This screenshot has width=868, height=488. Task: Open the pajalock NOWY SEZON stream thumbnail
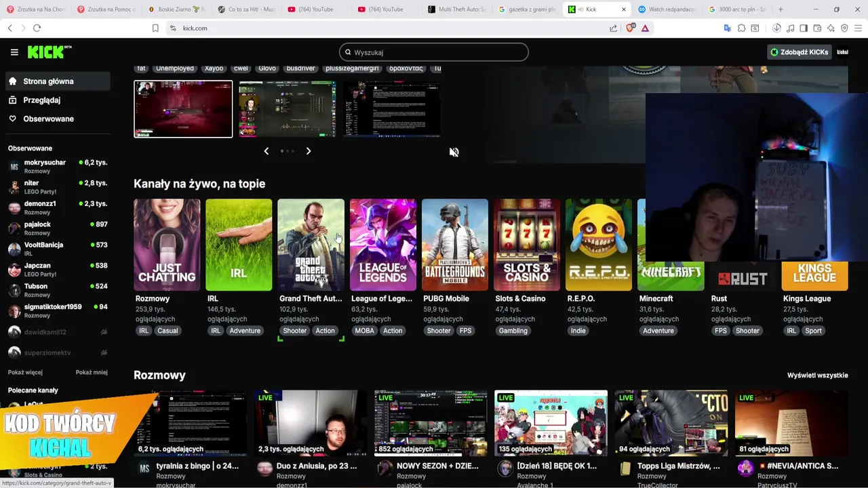(431, 423)
